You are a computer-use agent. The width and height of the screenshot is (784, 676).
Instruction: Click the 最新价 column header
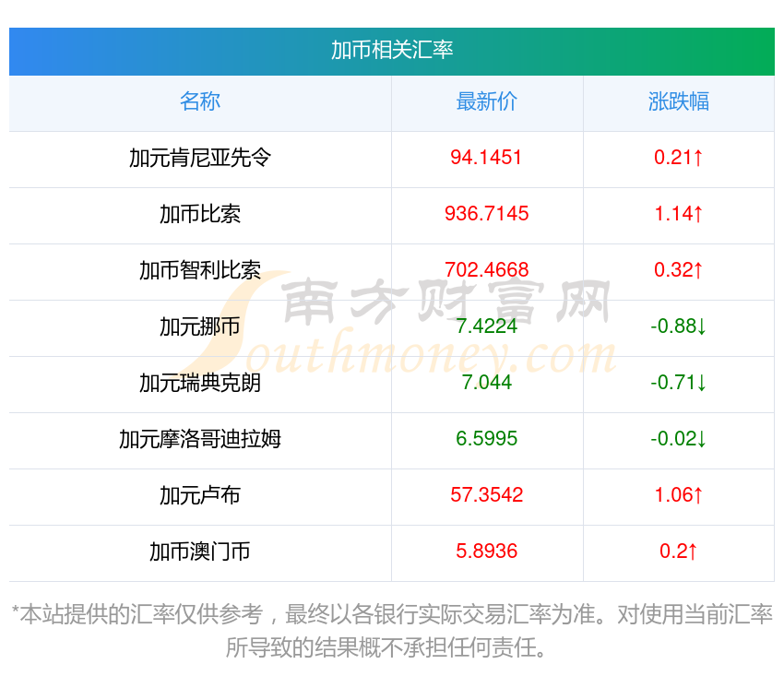point(486,101)
